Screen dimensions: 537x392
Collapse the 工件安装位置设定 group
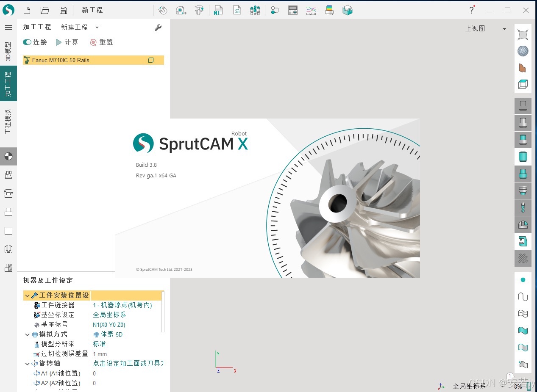tap(27, 295)
